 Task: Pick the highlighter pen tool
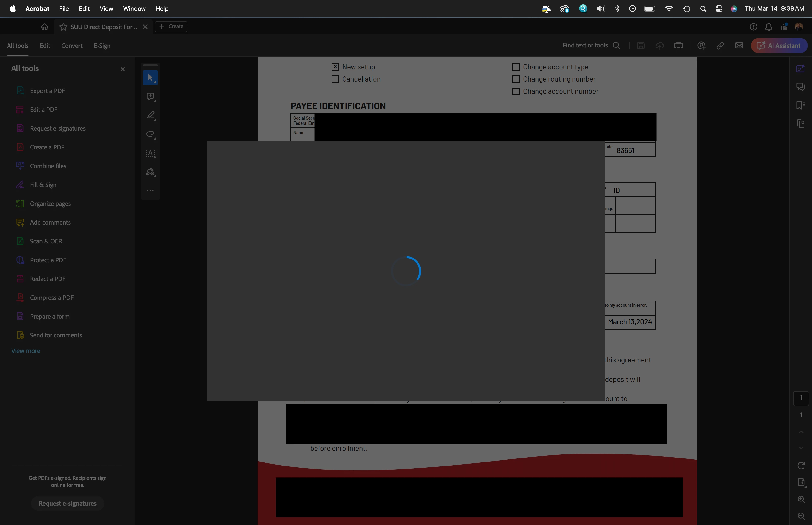(x=150, y=116)
